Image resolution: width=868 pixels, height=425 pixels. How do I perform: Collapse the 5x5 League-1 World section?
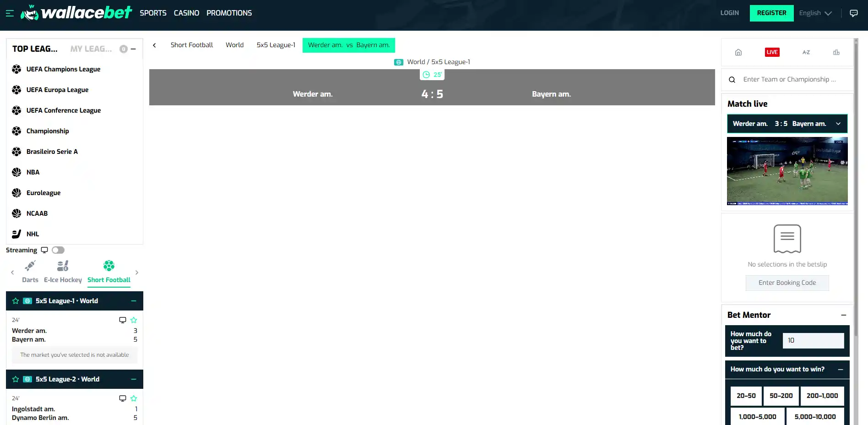tap(134, 301)
